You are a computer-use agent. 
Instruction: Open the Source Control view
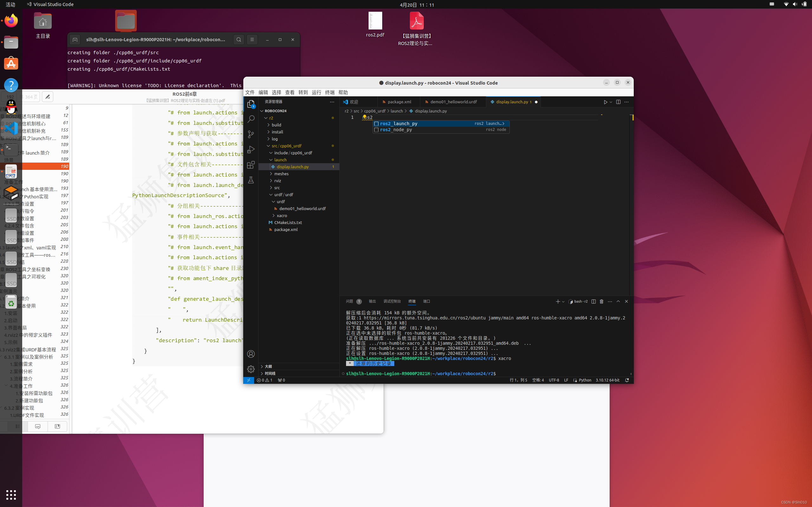pos(251,134)
